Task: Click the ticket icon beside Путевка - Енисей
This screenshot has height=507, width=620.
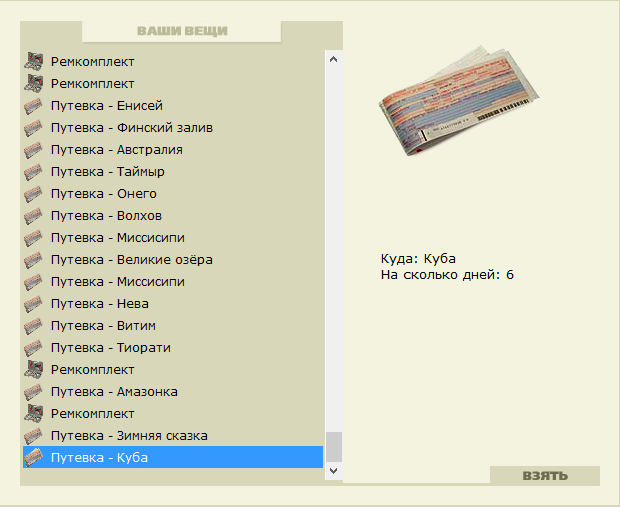Action: point(33,106)
